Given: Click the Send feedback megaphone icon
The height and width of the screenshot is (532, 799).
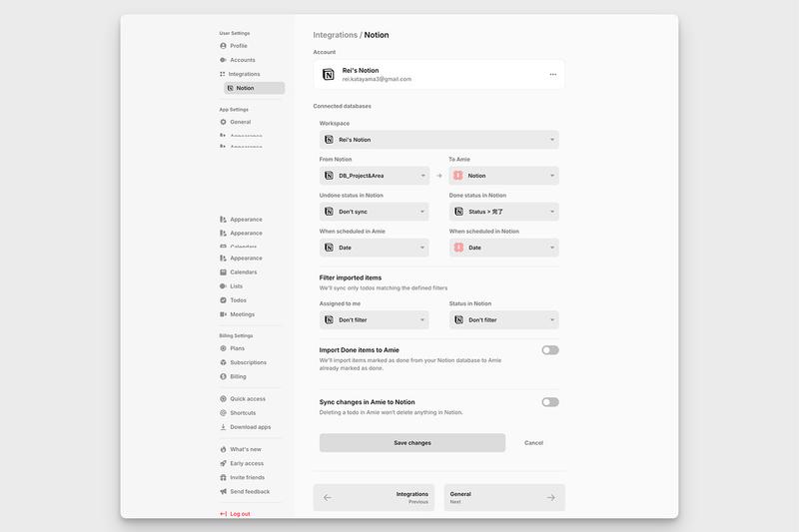Looking at the screenshot, I should [x=224, y=491].
